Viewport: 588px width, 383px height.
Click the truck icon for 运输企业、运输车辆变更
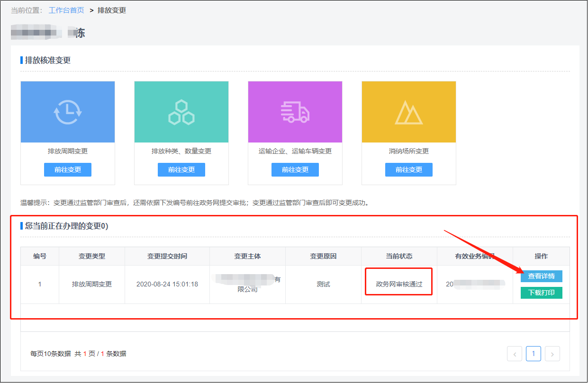pos(295,112)
